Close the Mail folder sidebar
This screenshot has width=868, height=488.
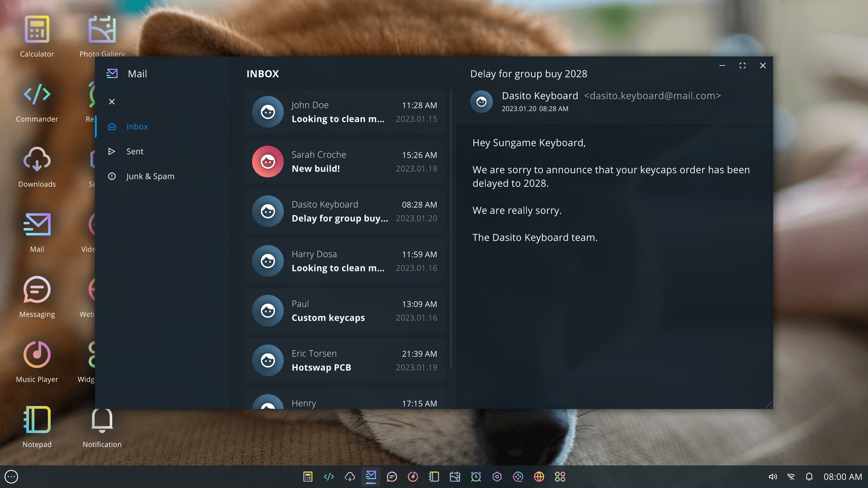(x=112, y=101)
